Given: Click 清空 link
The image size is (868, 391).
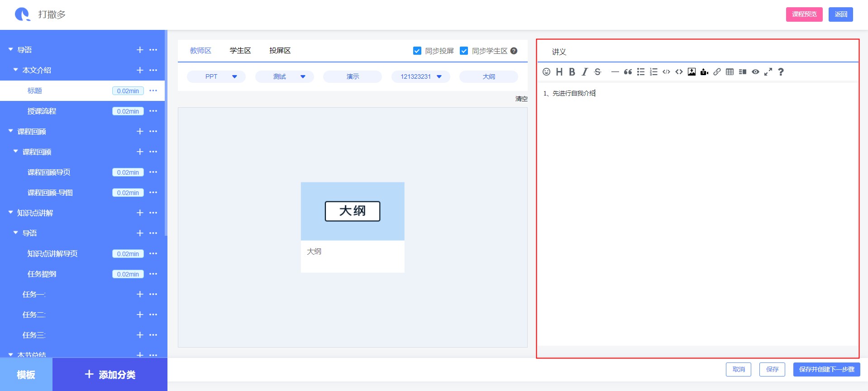Looking at the screenshot, I should pos(521,99).
